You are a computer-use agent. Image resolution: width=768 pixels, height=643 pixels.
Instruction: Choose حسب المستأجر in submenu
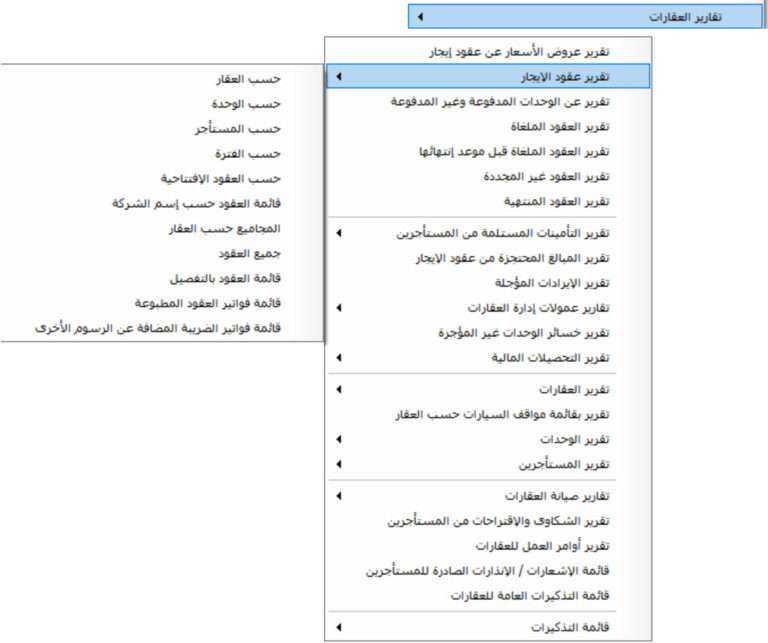click(x=162, y=129)
